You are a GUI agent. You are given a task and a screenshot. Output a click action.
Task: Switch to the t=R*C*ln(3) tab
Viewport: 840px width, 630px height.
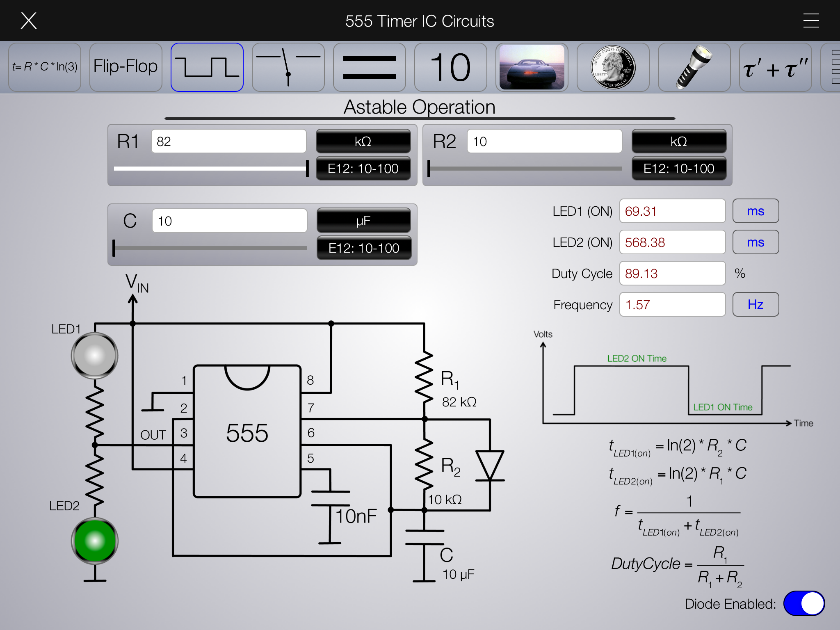point(44,67)
